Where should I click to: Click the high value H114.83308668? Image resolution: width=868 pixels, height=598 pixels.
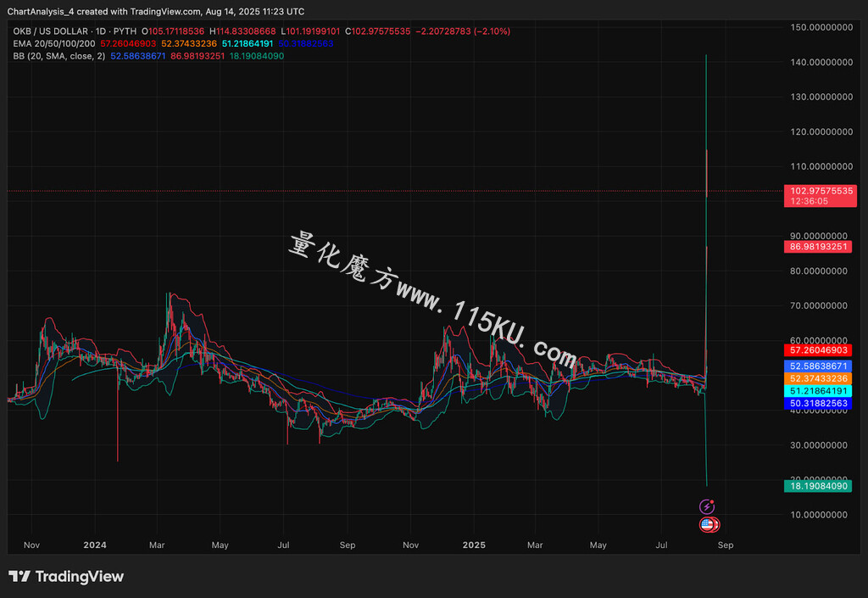242,31
